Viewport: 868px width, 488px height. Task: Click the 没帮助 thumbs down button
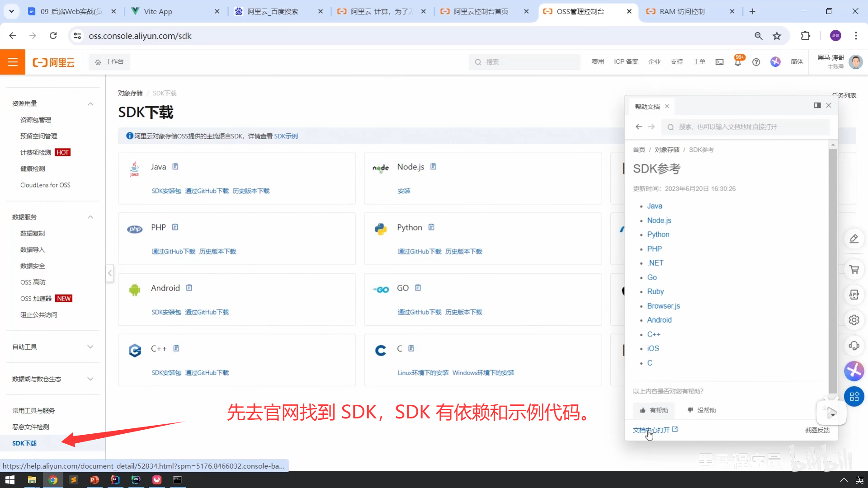(702, 410)
